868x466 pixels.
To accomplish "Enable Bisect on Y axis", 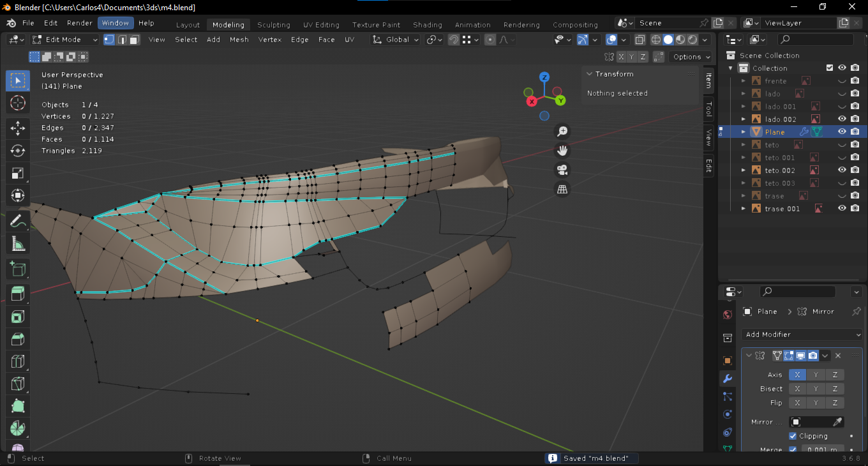I will pos(816,389).
